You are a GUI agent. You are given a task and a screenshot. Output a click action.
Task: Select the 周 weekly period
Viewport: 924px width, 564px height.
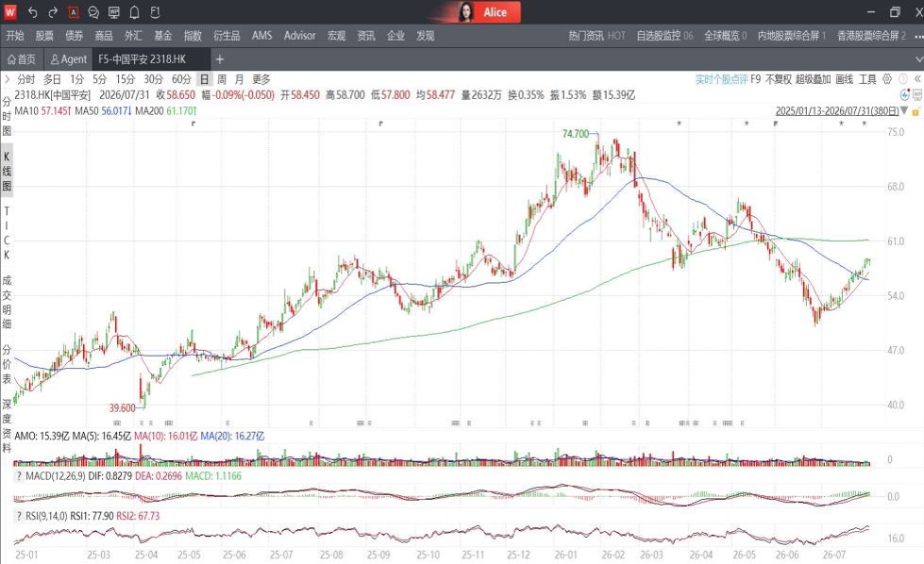pyautogui.click(x=222, y=79)
